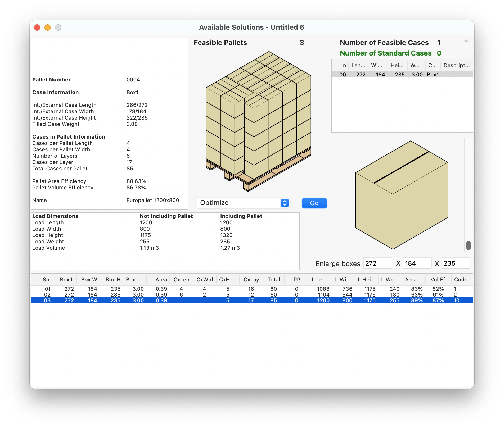Viewport: 504px width, 428px height.
Task: Open the Optimize dropdown menu
Action: (243, 203)
